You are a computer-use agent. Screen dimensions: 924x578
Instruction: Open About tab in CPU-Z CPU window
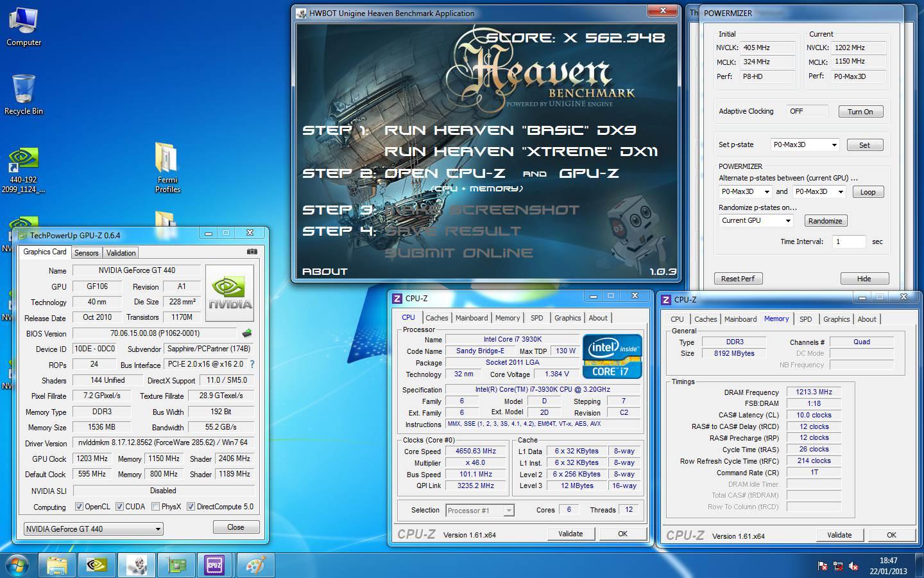click(x=598, y=318)
